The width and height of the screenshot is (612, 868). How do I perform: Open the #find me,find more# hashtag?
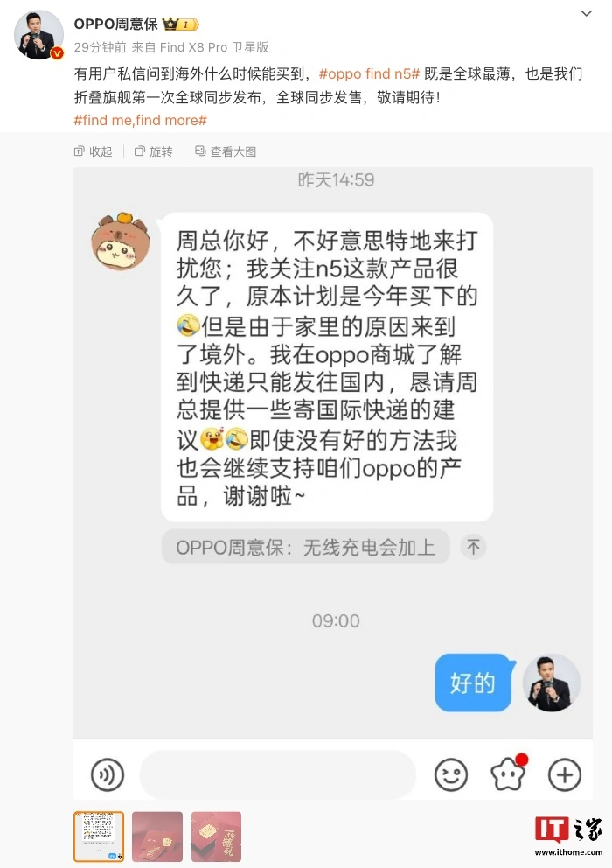pyautogui.click(x=141, y=120)
